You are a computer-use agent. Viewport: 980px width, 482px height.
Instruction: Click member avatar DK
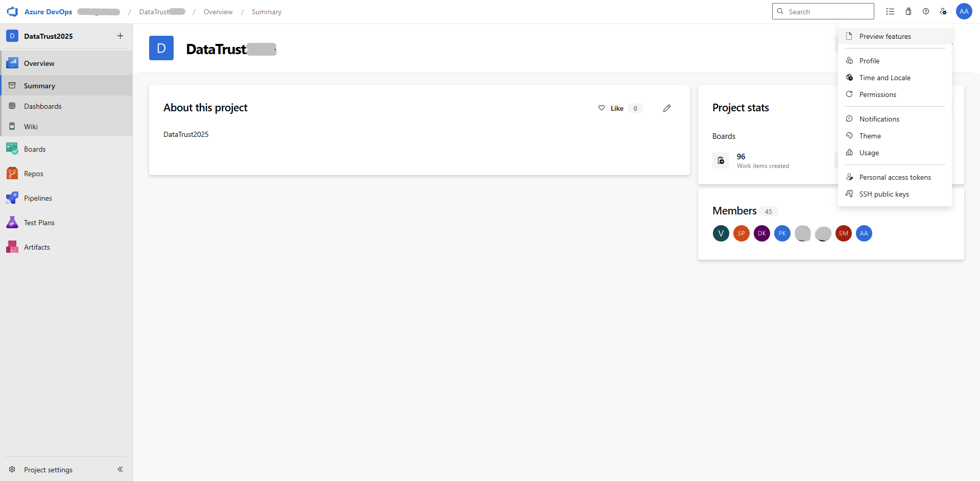[761, 233]
